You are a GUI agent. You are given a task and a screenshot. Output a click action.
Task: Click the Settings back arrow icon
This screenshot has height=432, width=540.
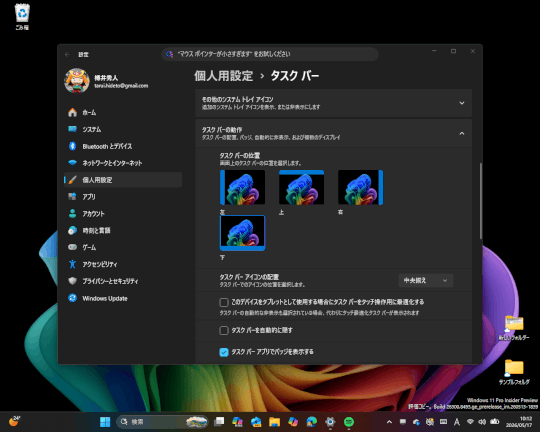point(68,54)
